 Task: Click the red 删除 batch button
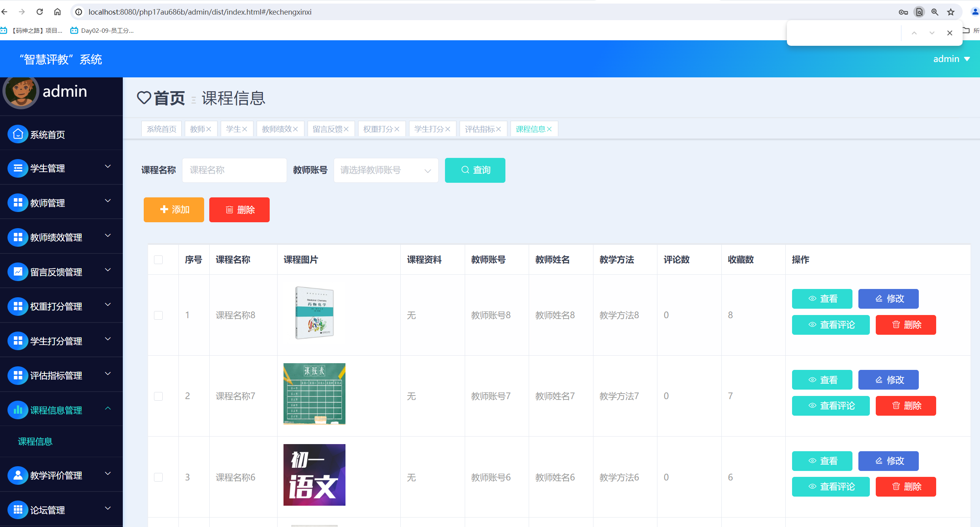tap(239, 210)
